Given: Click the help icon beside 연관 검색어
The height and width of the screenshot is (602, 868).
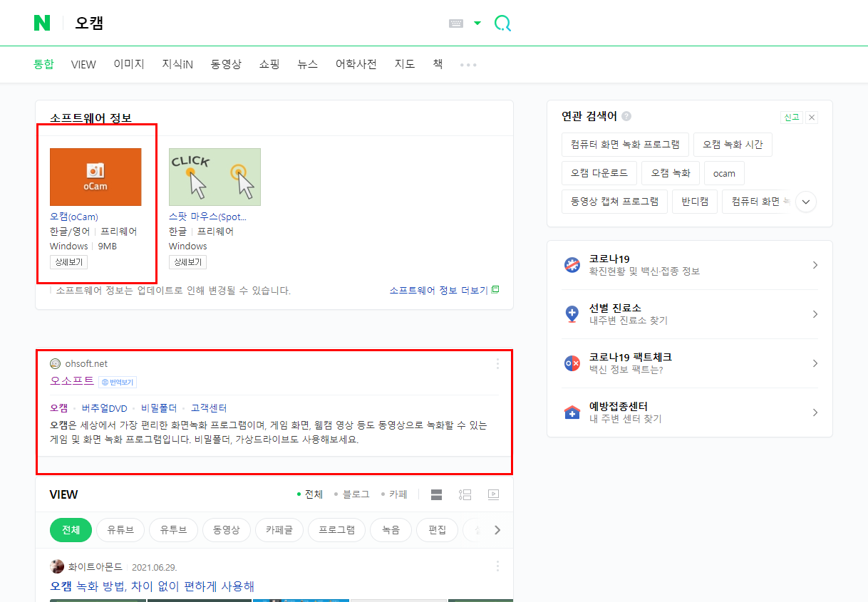Looking at the screenshot, I should (626, 116).
